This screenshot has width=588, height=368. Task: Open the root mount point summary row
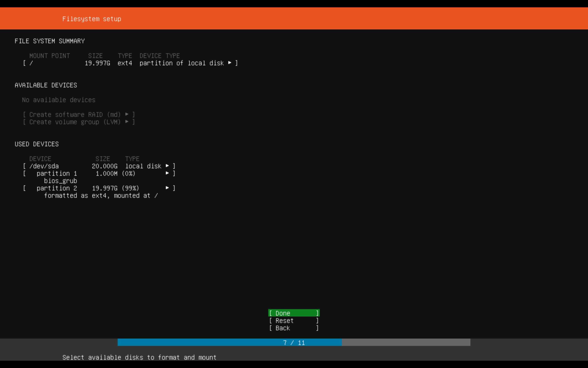(130, 63)
